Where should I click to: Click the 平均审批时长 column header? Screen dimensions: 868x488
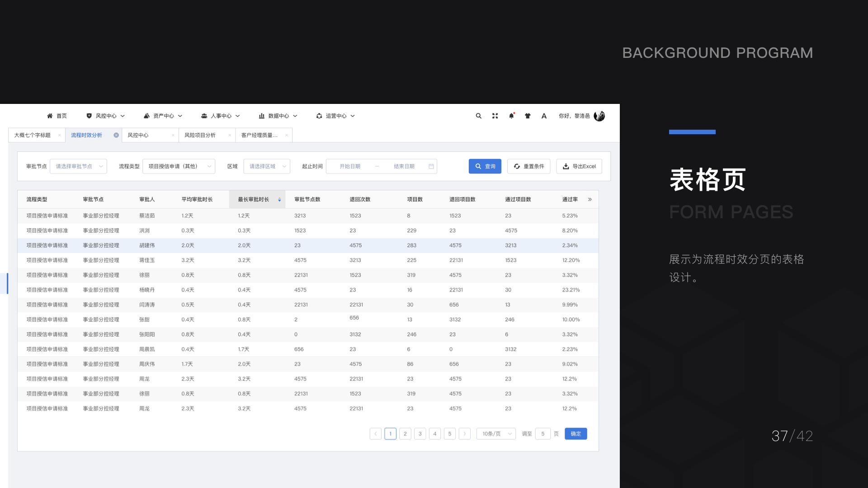coord(197,199)
